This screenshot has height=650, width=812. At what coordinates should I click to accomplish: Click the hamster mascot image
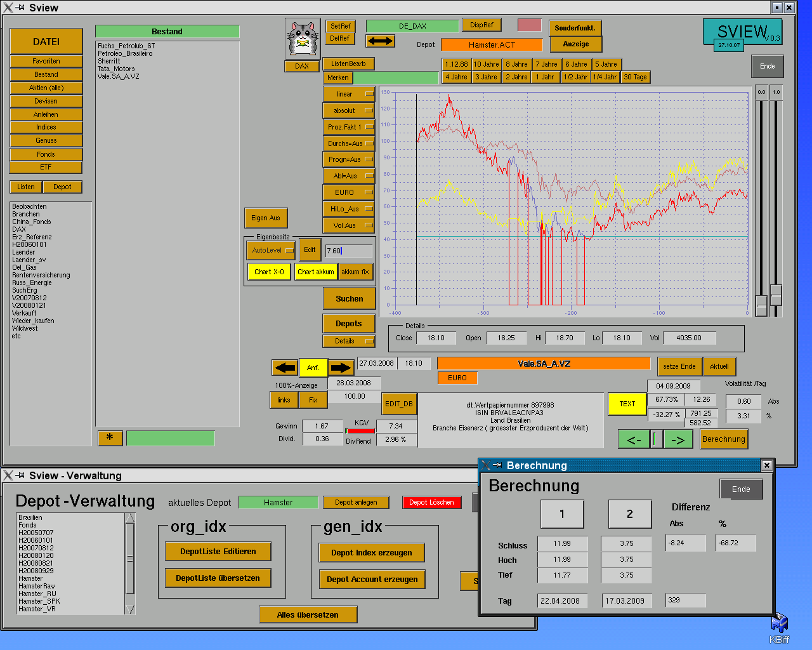point(302,39)
